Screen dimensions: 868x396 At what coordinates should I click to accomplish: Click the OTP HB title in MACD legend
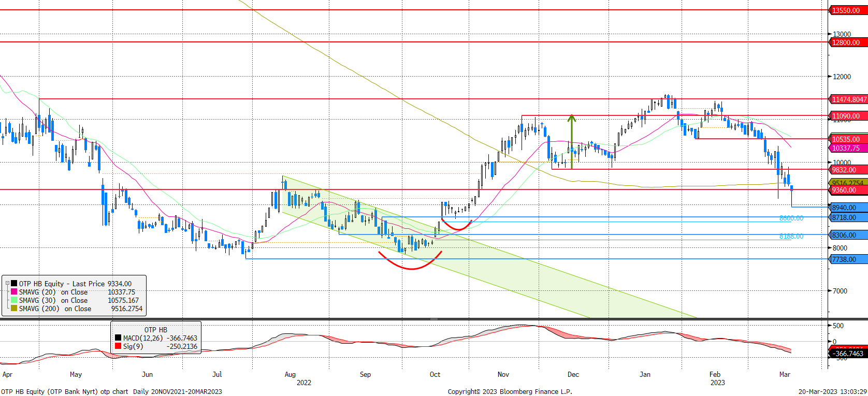[x=156, y=330]
